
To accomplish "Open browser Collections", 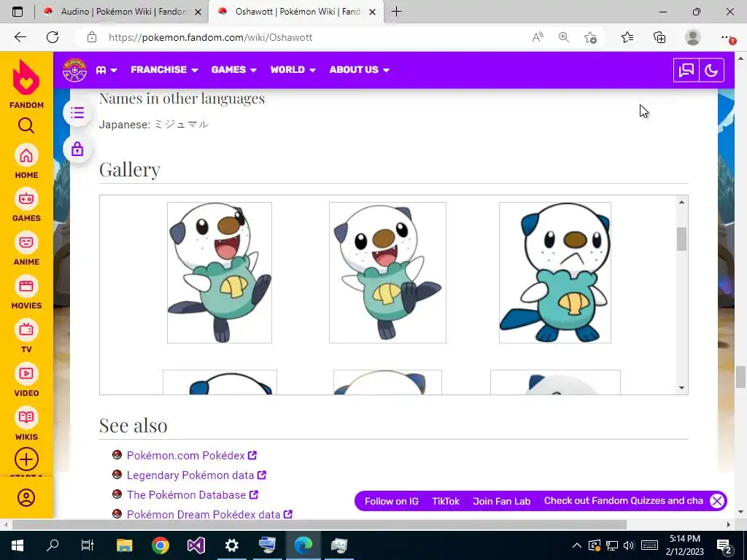I will (659, 37).
